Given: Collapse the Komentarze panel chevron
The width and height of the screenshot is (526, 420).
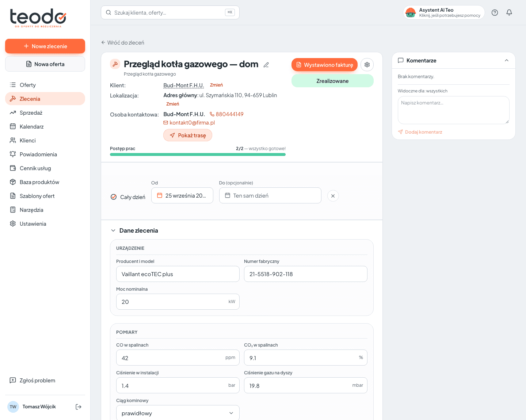Looking at the screenshot, I should [507, 61].
